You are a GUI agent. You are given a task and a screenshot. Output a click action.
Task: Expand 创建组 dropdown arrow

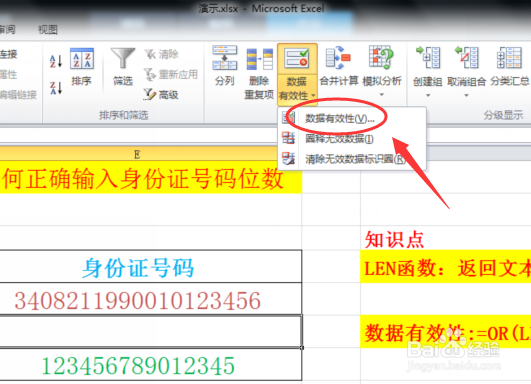[x=428, y=95]
